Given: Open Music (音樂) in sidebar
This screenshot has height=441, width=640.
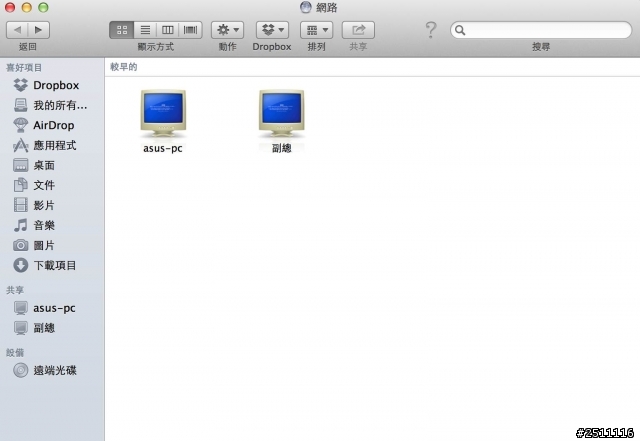Looking at the screenshot, I should 52,225.
